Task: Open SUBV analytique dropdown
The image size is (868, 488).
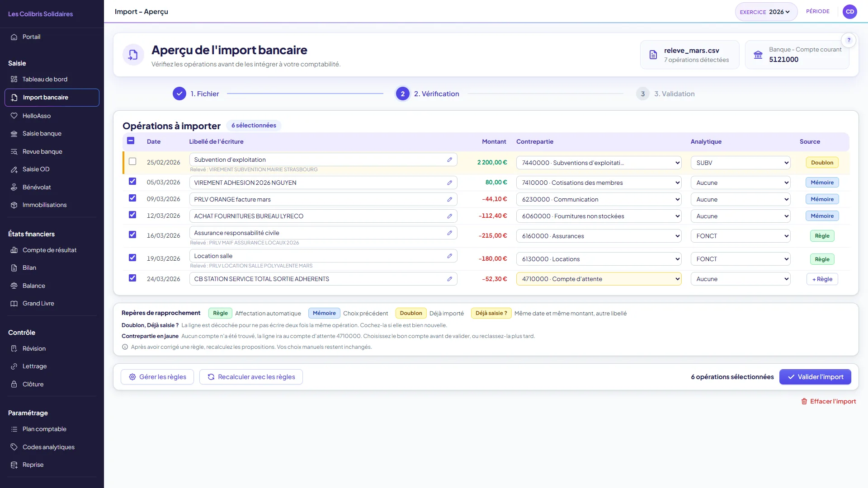Action: click(740, 163)
